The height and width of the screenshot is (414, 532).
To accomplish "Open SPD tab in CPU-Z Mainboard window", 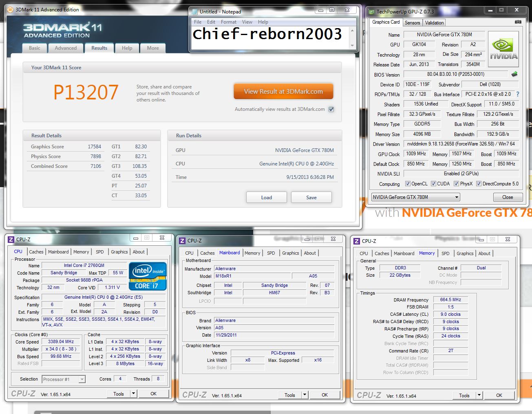I will coord(271,253).
